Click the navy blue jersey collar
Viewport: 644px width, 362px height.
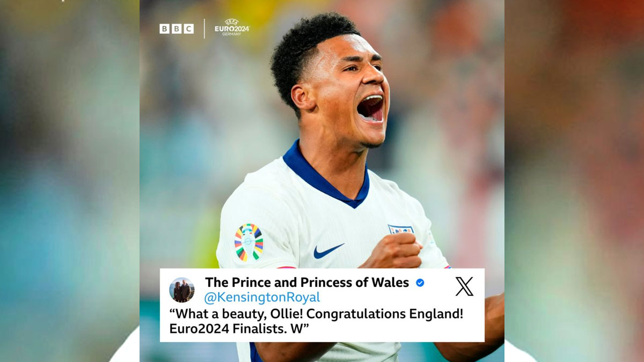pos(325,176)
